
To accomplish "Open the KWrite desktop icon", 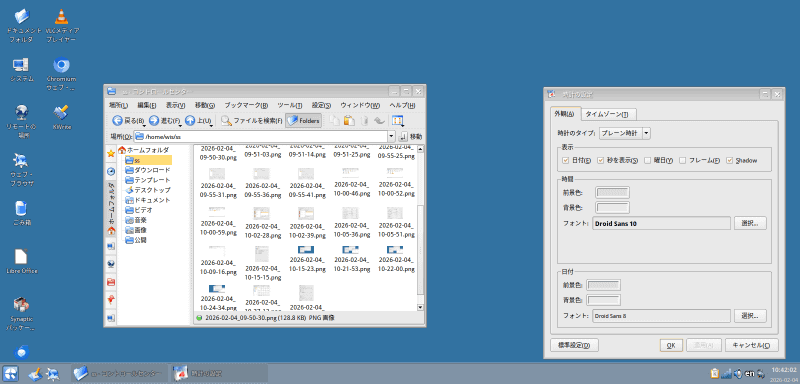I will [62, 117].
